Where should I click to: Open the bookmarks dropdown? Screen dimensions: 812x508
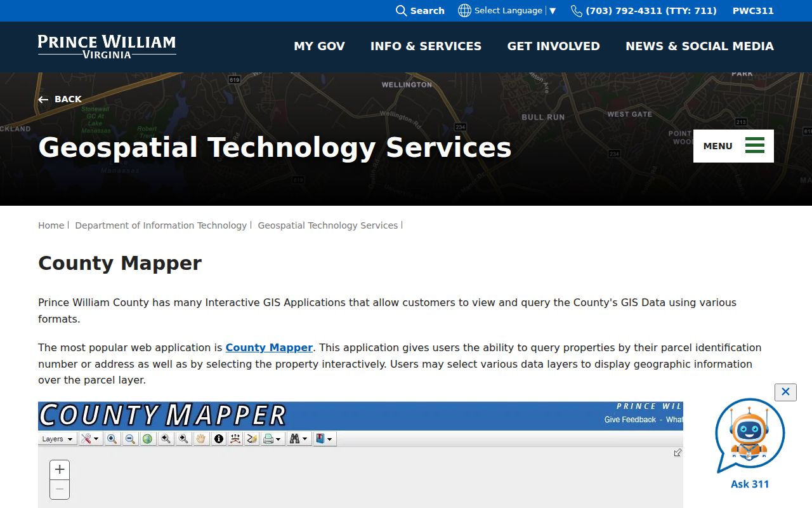click(324, 439)
